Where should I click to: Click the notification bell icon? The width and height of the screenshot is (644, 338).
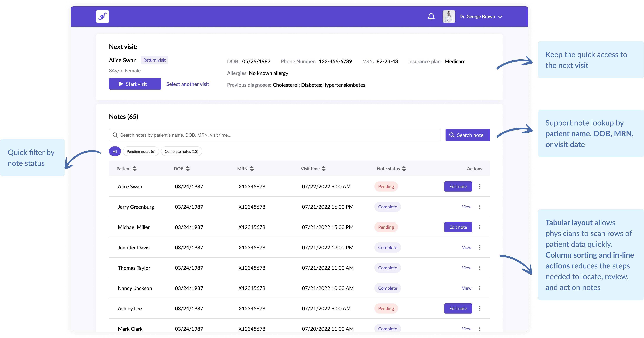[431, 17]
